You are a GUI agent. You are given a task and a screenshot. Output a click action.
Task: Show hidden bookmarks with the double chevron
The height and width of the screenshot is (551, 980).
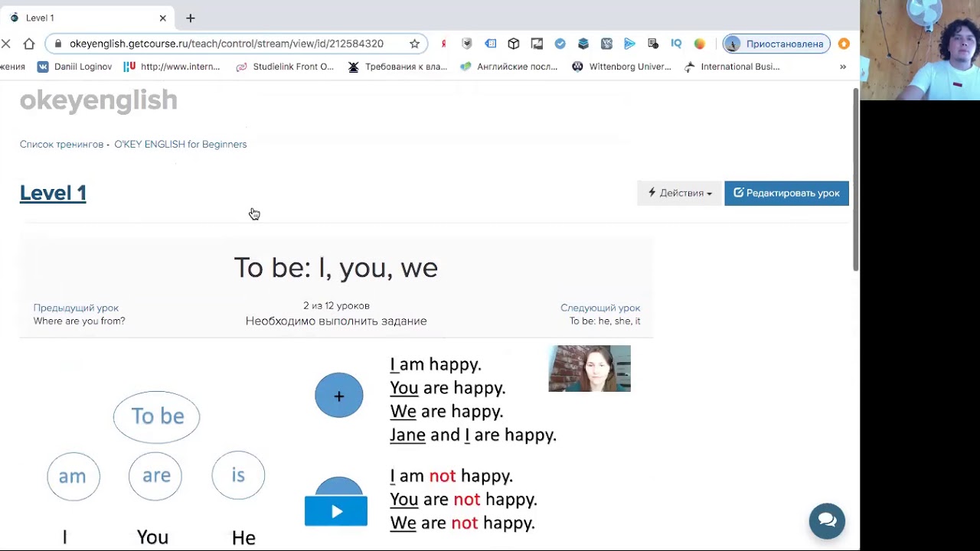[x=843, y=67]
